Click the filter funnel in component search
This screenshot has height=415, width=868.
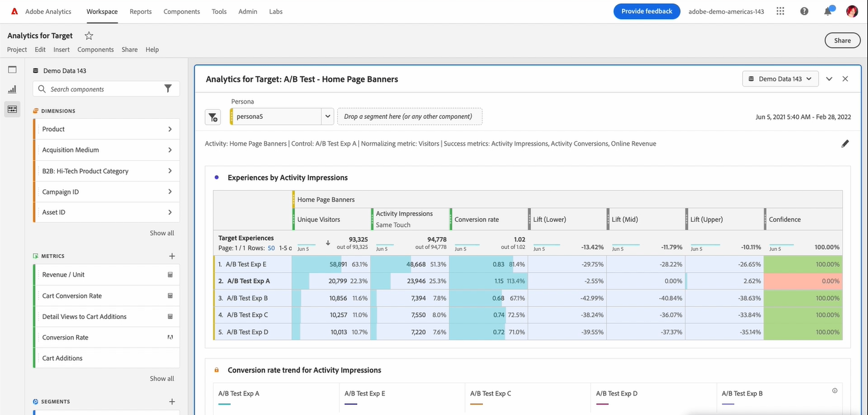[168, 89]
